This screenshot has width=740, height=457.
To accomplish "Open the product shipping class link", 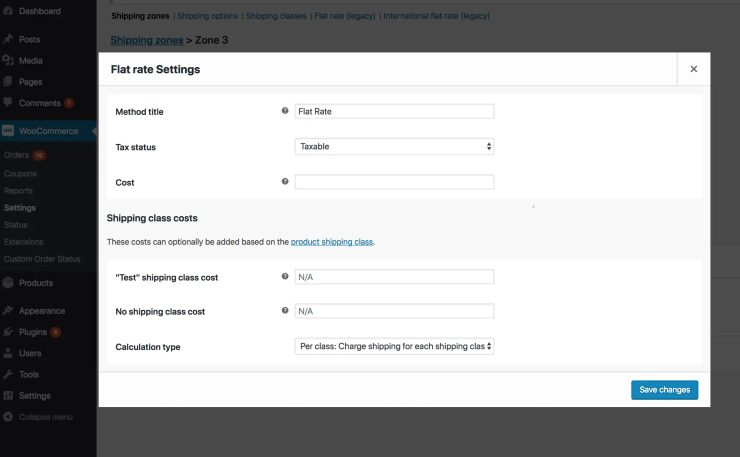I will coord(331,242).
